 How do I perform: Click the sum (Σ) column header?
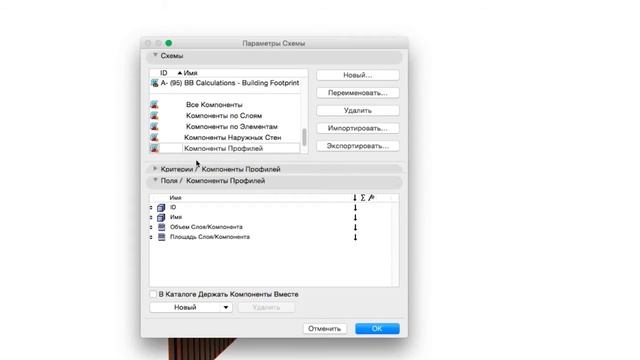pyautogui.click(x=363, y=198)
